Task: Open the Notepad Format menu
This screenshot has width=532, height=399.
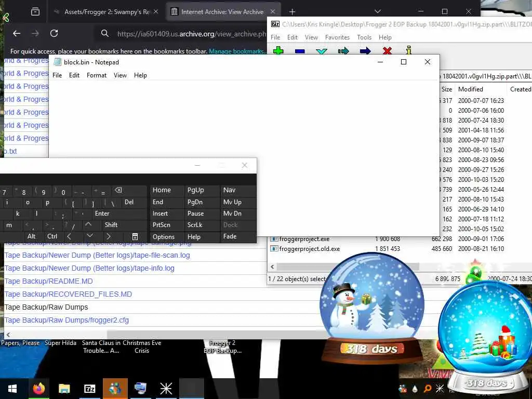Action: (96, 75)
